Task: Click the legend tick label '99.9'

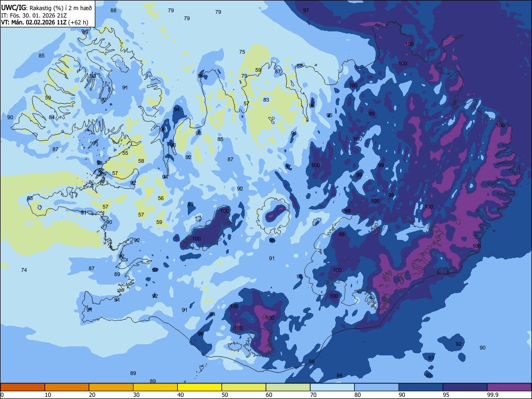Action: coord(492,395)
